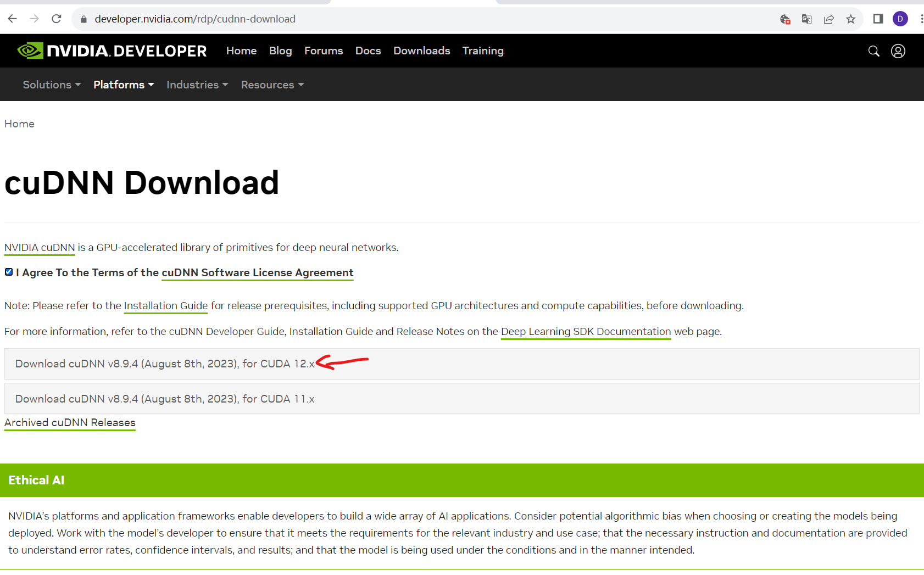Expand the Solutions dropdown
This screenshot has width=924, height=575.
coord(52,85)
